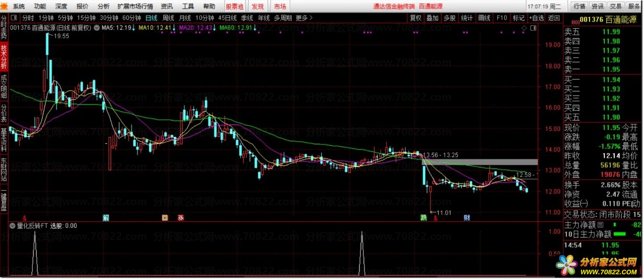Viewport: 644px width, 279px height.
Task: Select the 60分钟 timeframe
Action: [x=132, y=18]
